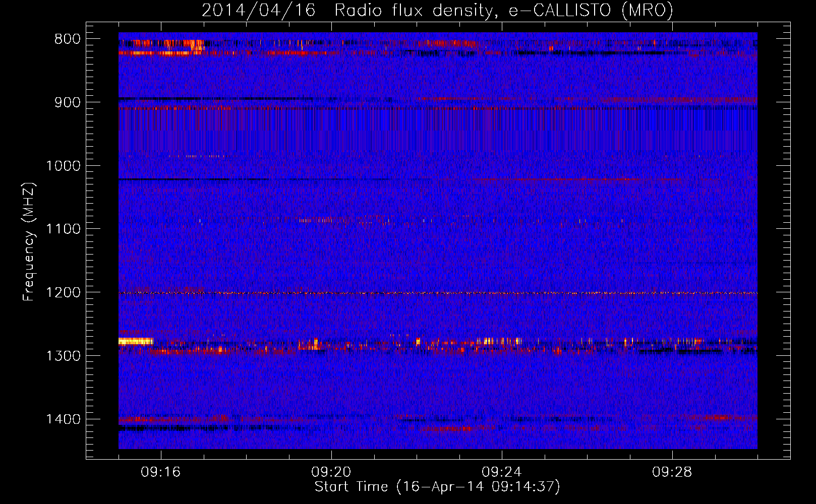Click the 09:28 time tick label
Screen dimensions: 816x504
click(x=672, y=472)
